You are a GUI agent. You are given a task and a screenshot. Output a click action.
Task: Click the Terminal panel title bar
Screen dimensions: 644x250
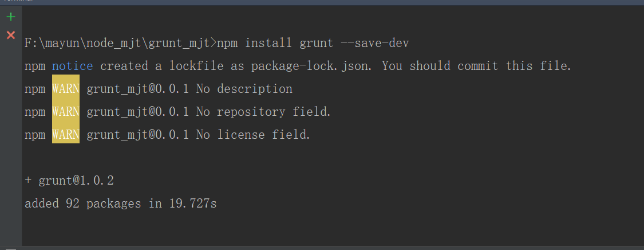coord(321,2)
